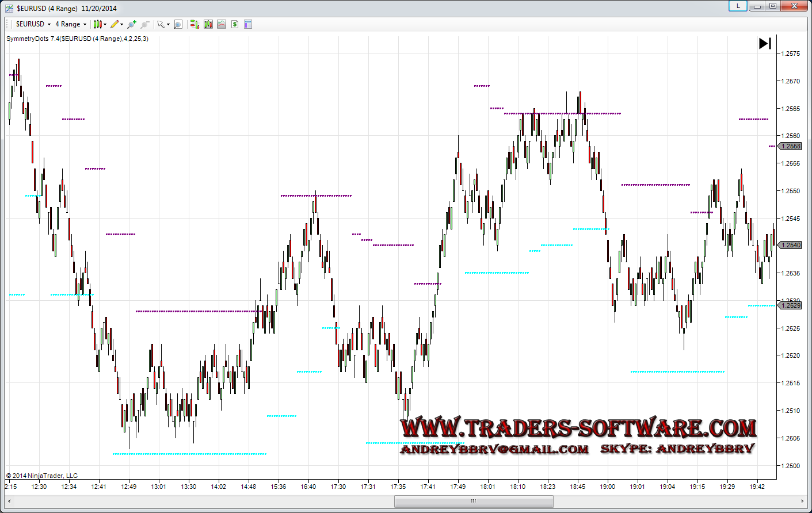
Task: Open the chart style dropdown arrow
Action: [x=105, y=25]
